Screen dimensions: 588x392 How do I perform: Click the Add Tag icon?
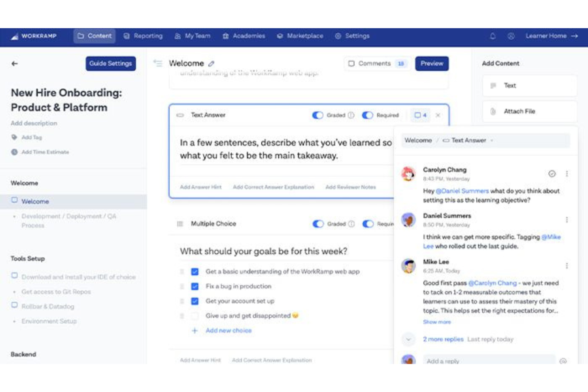tap(14, 137)
